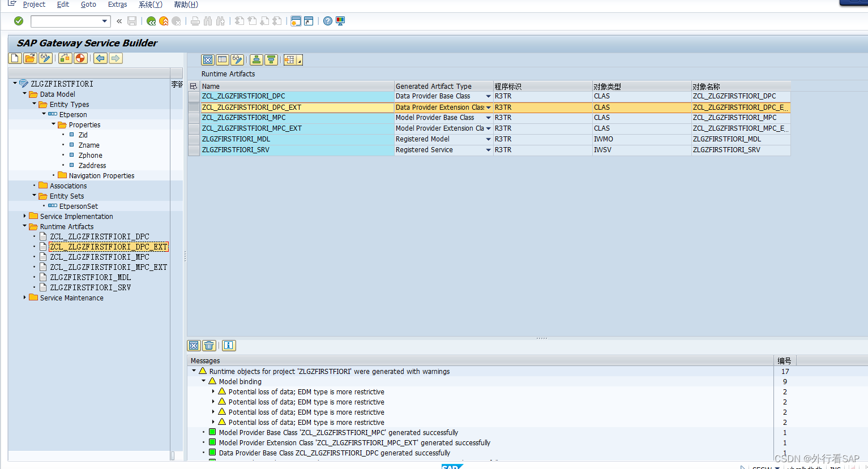Open the command field dropdown arrow
Viewport: 868px width, 469px height.
(105, 21)
